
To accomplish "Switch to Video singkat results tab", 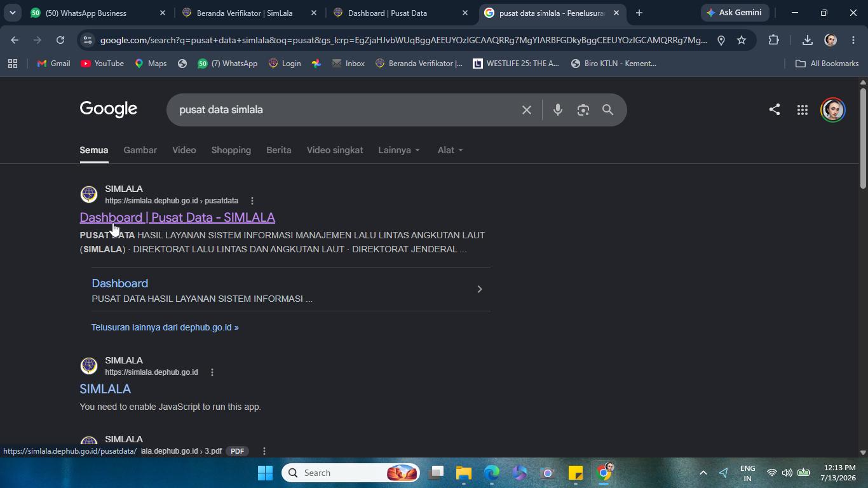I will tap(335, 150).
